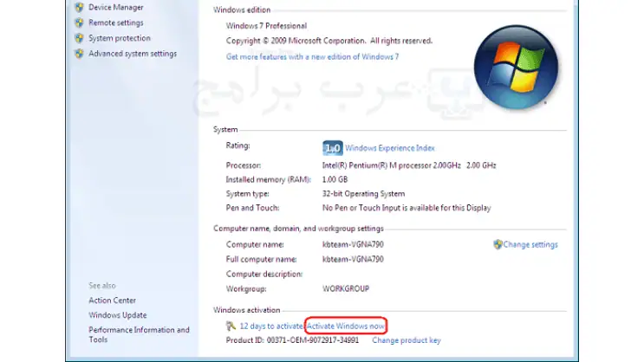The image size is (644, 362).
Task: Click the shield icon next to Change settings
Action: click(x=498, y=244)
